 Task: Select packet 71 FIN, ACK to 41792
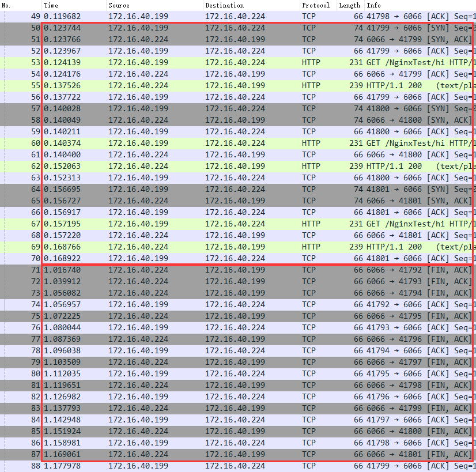(238, 270)
